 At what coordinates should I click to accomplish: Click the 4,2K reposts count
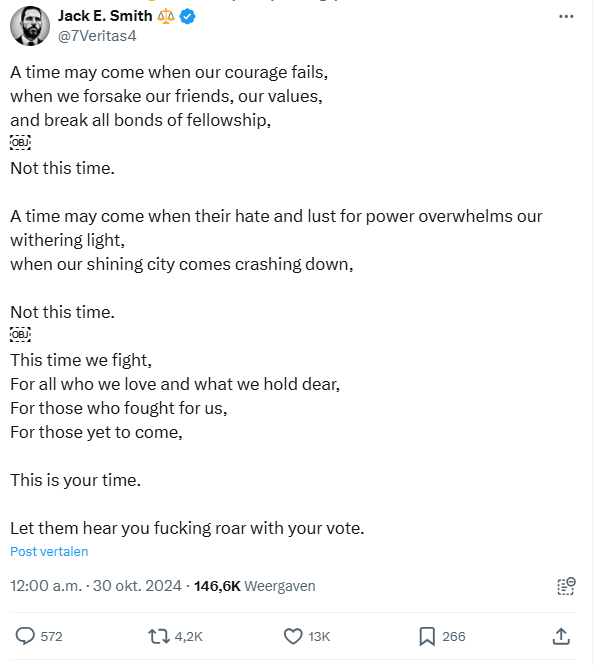[189, 636]
